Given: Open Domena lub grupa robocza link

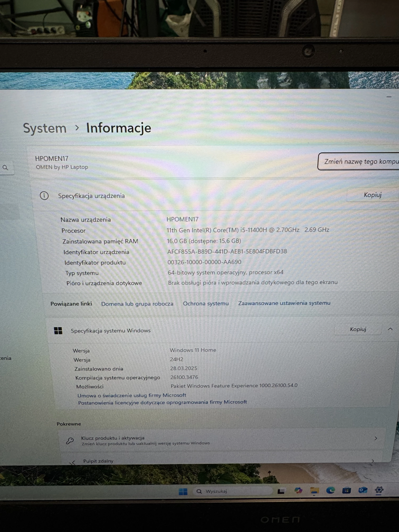Looking at the screenshot, I should pos(137,304).
